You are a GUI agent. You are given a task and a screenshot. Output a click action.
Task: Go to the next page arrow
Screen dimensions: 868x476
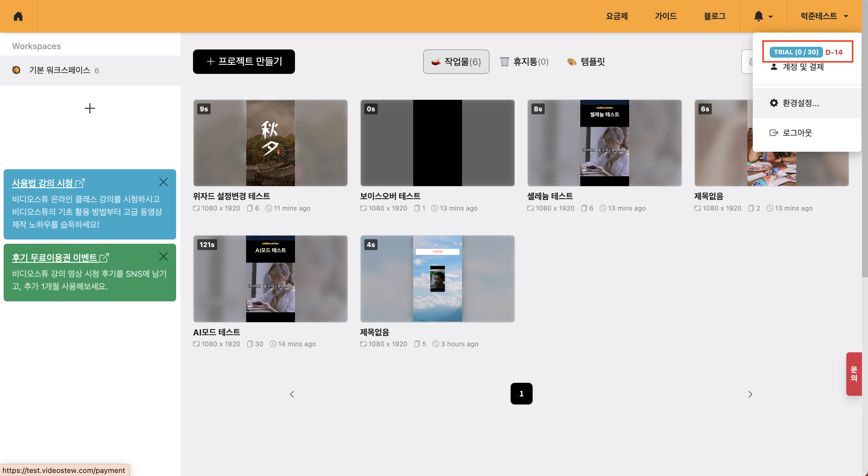(x=750, y=394)
